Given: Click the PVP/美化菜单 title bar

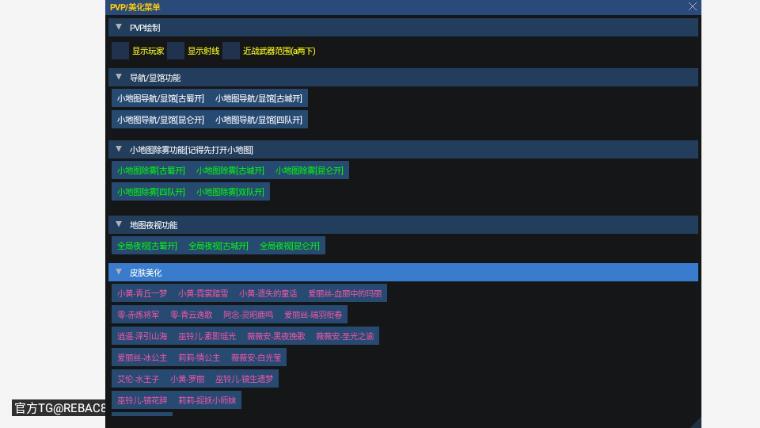Looking at the screenshot, I should tap(400, 6).
